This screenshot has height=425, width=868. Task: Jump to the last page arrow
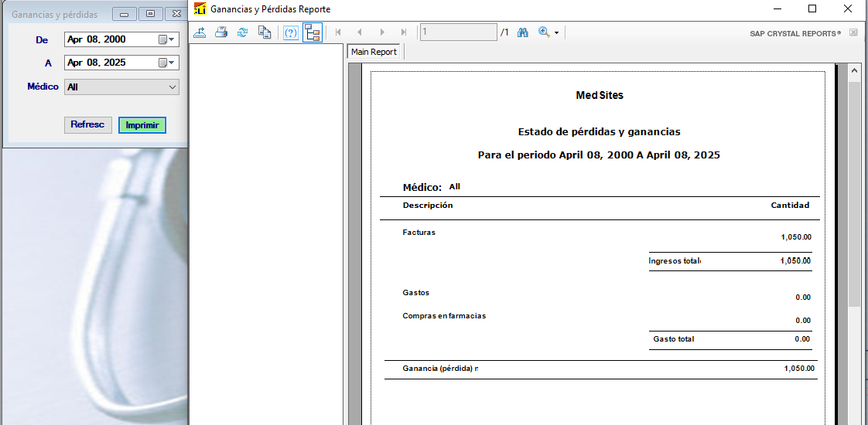[404, 32]
